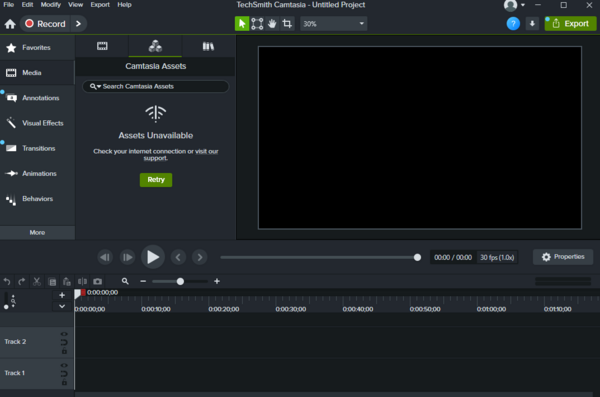Viewport: 600px width, 397px height.
Task: Start recording with the Record button
Action: [x=46, y=24]
